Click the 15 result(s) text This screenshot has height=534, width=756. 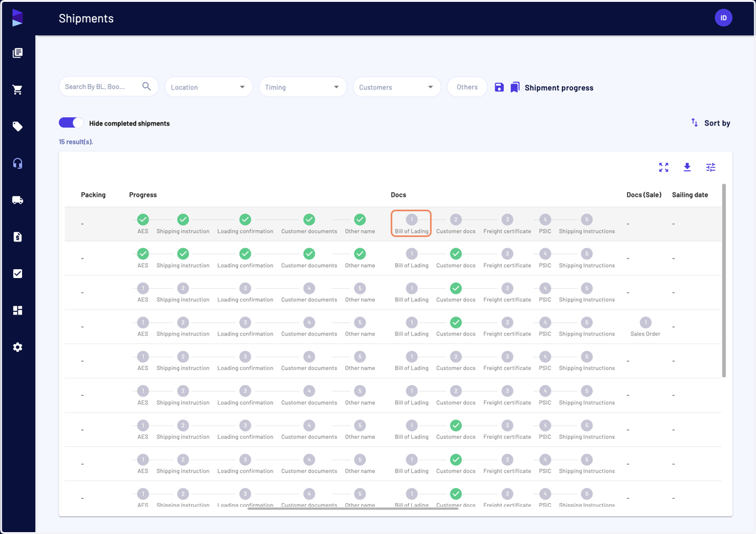(x=76, y=142)
